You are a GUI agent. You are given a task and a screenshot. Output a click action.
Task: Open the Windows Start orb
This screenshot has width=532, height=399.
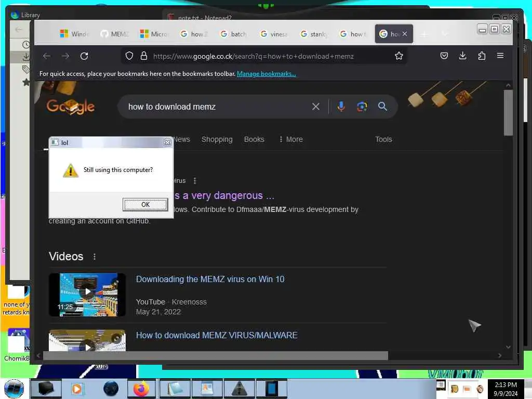coord(14,389)
